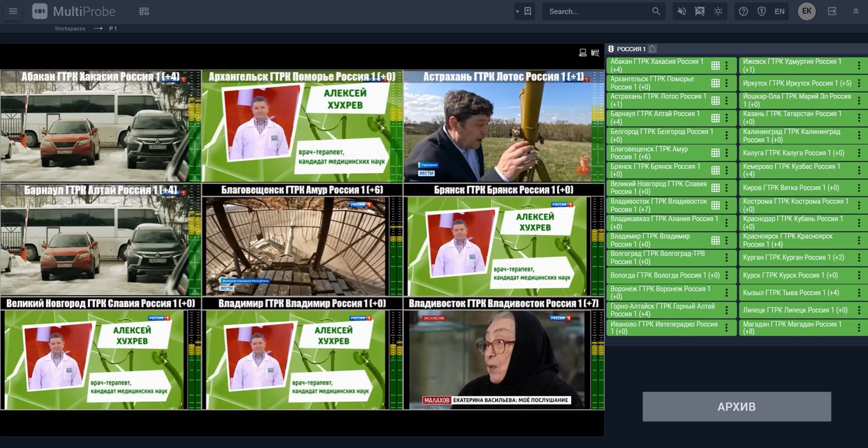
Task: Click the add bookmark icon
Action: tap(528, 11)
